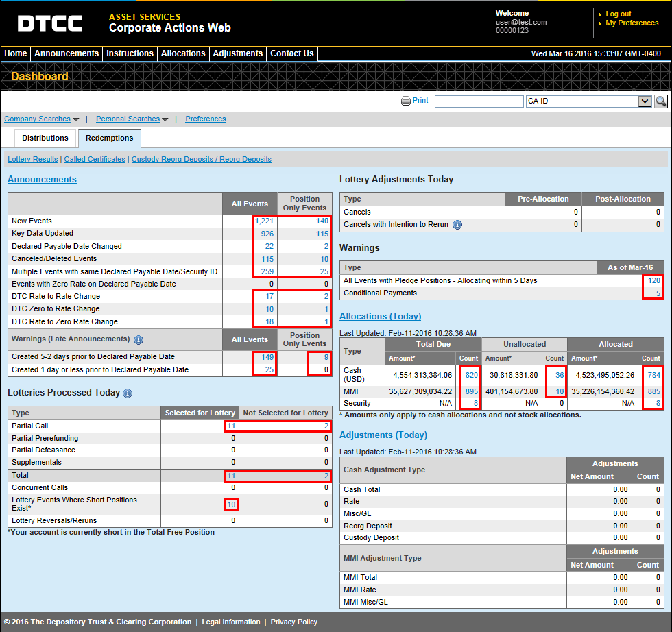This screenshot has width=672, height=632.
Task: Open the Allocations menu in navigation bar
Action: [183, 53]
